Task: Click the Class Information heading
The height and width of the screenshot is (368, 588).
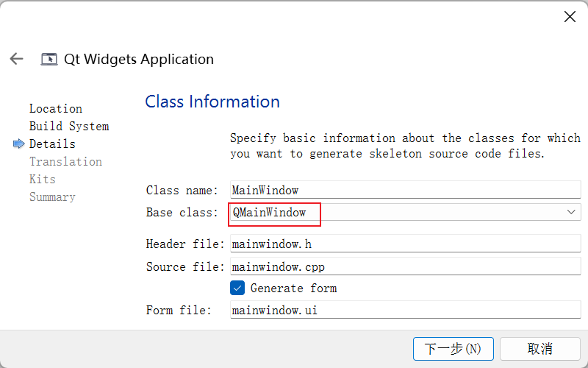Action: click(x=212, y=102)
